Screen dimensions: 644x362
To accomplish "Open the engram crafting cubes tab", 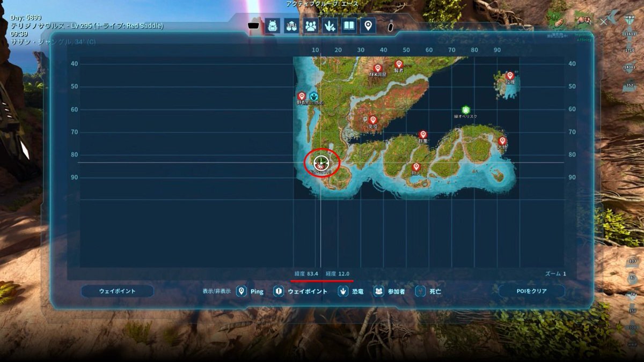I will (x=291, y=26).
